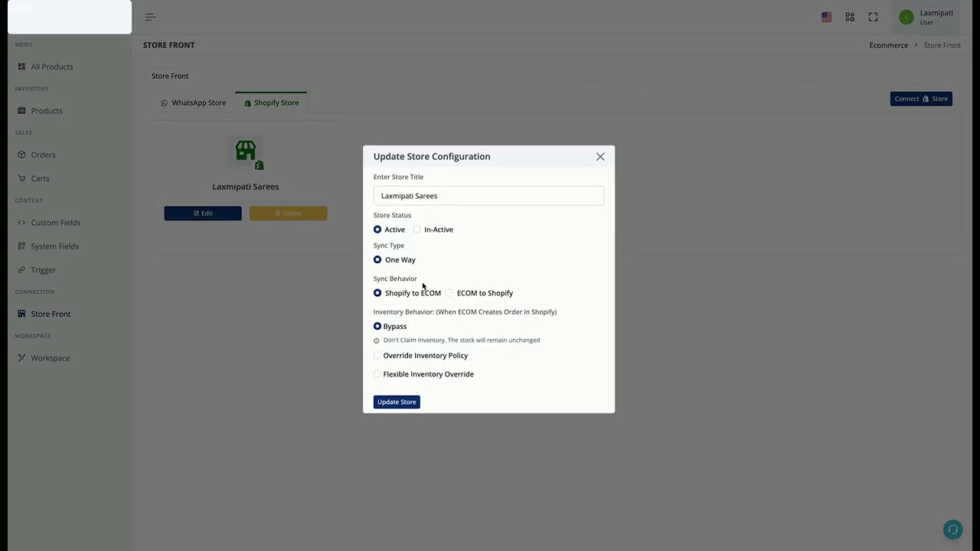Open the Laxmipati user avatar menu
Viewport: 980px width, 551px height.
pyautogui.click(x=906, y=17)
